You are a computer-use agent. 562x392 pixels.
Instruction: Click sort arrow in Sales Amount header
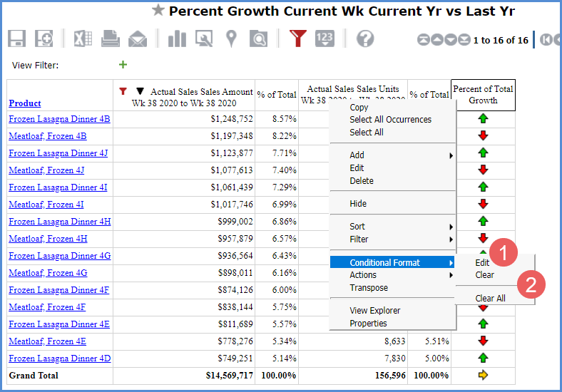point(140,91)
